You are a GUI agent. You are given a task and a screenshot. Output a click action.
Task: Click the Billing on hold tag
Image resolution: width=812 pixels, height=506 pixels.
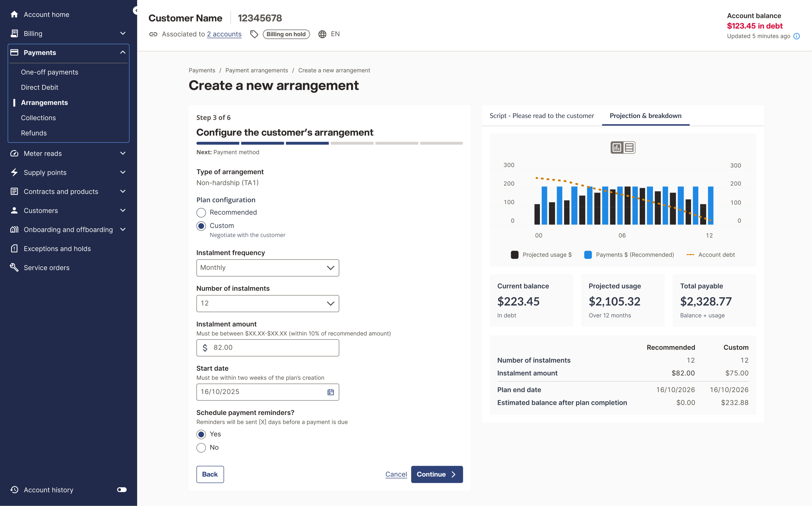point(286,34)
